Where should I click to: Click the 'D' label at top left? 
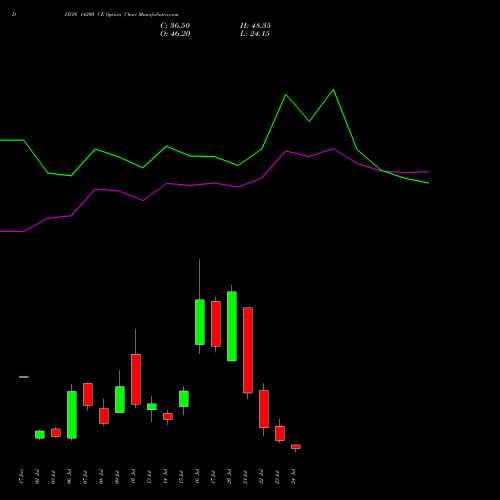14,15
